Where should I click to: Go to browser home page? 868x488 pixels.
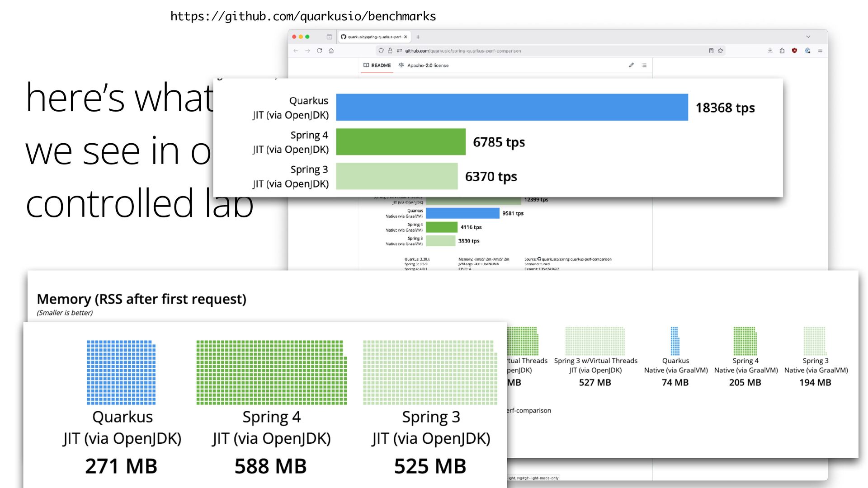331,51
